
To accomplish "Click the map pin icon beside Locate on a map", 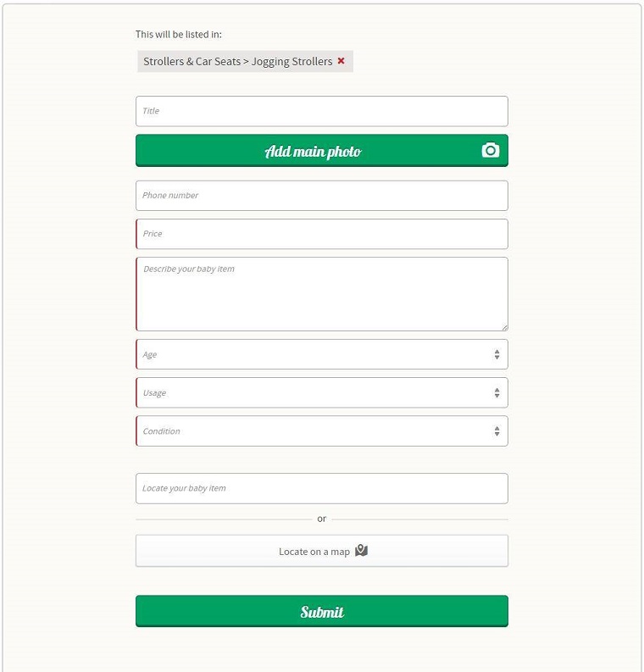I will pyautogui.click(x=361, y=550).
